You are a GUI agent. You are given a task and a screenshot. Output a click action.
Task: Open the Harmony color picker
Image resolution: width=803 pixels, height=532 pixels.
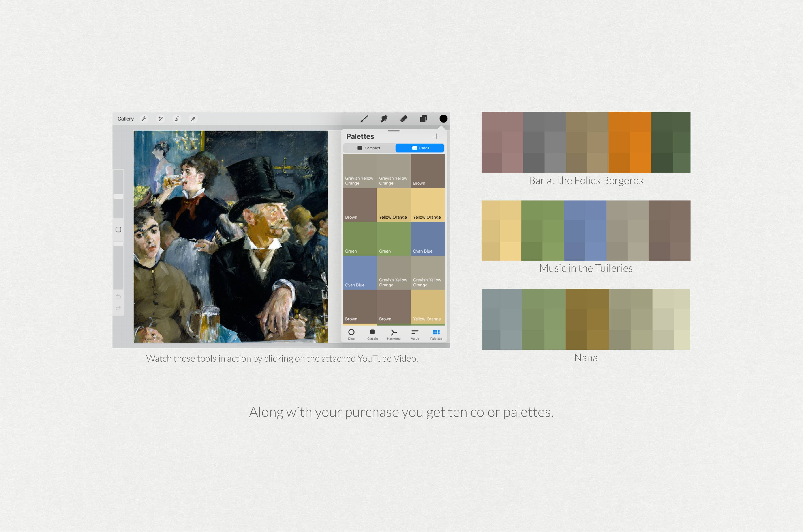(394, 334)
